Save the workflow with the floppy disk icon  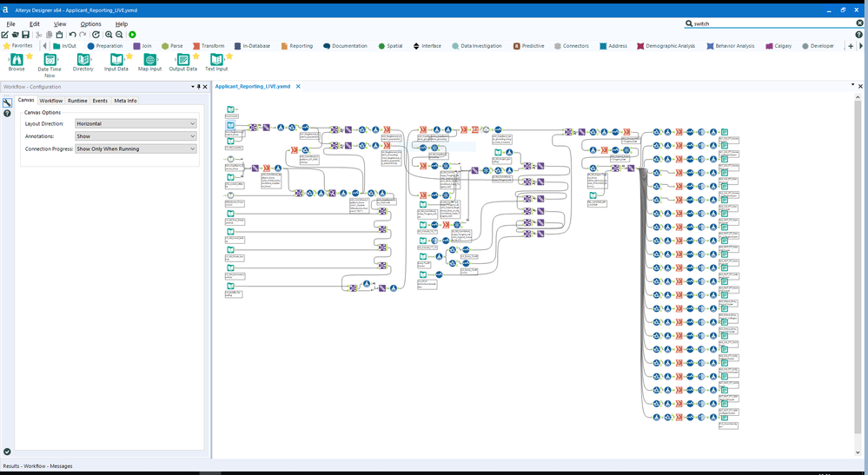[26, 35]
